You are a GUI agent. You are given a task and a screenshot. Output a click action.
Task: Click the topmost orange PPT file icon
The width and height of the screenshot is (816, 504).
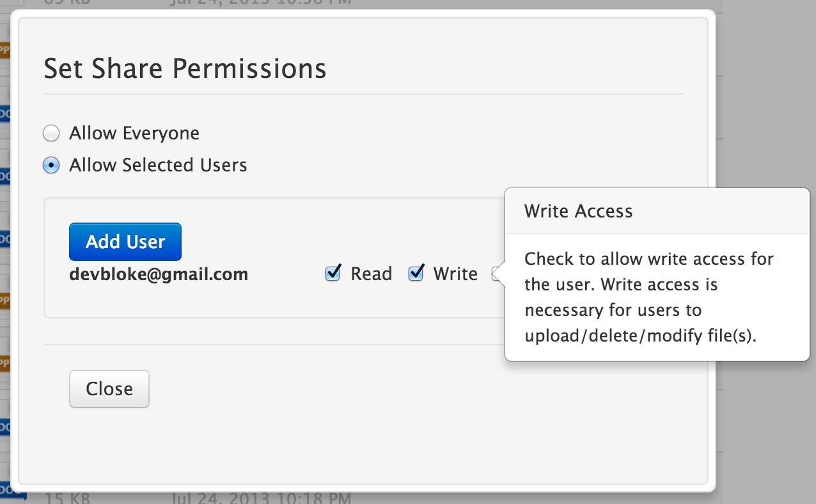5,49
